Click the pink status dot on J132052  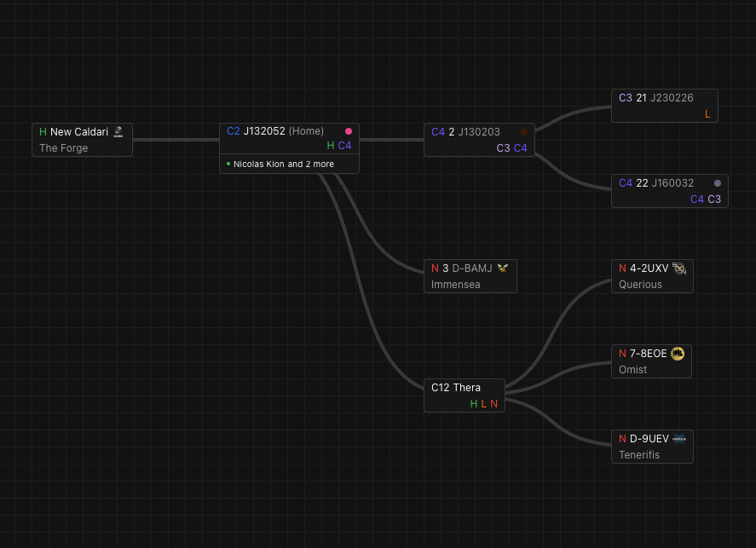[349, 131]
